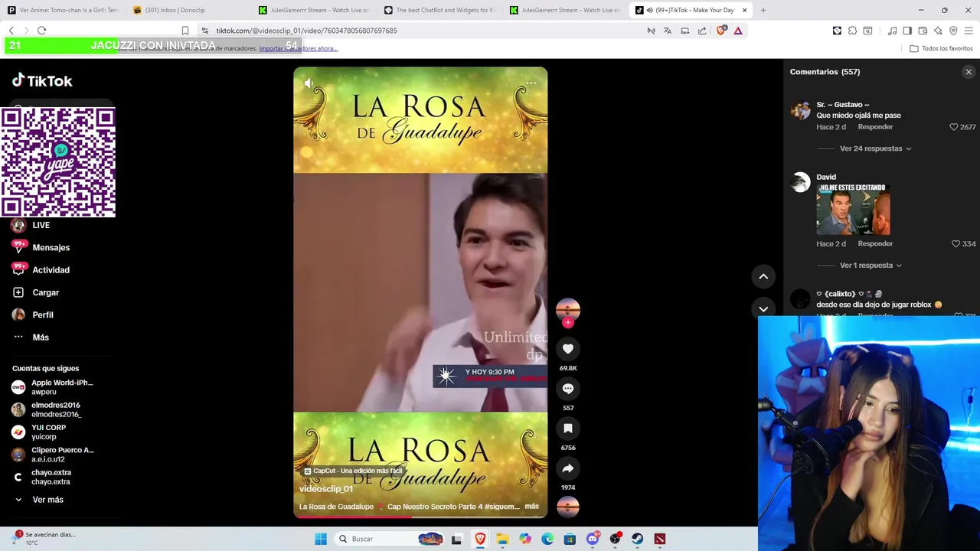Bookmark this page in address bar
This screenshot has width=980, height=551.
(185, 31)
